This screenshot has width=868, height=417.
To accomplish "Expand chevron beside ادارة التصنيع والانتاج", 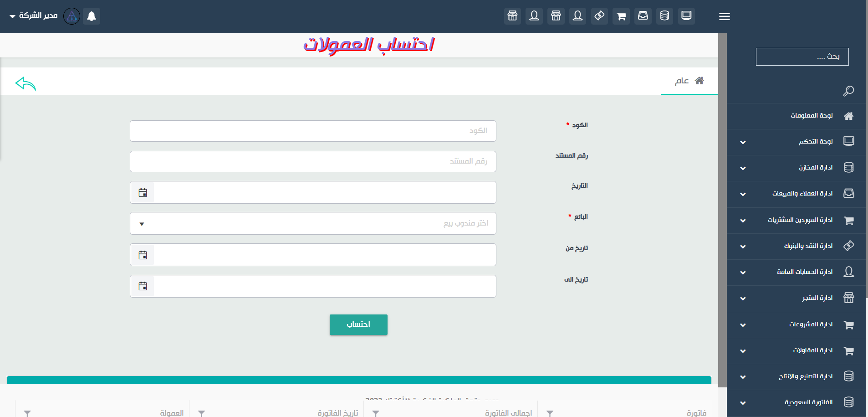I will 743,377.
